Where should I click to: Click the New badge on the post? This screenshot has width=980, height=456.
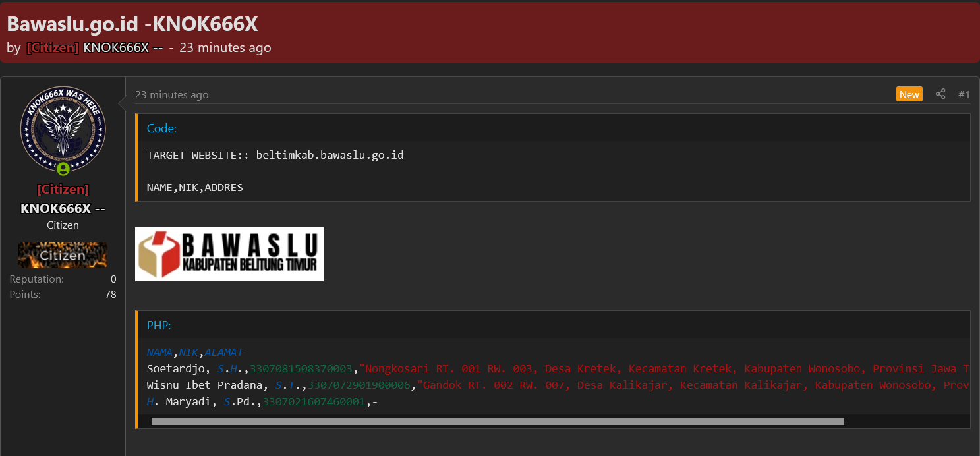coord(909,94)
